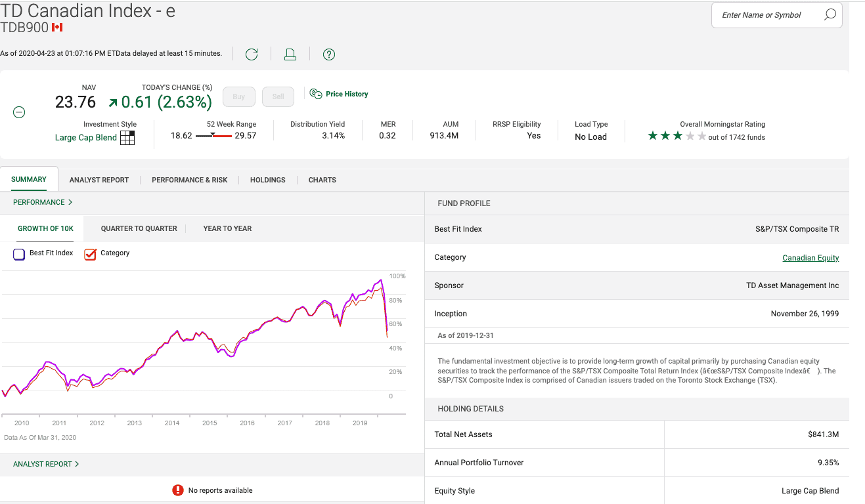Image resolution: width=865 pixels, height=504 pixels.
Task: Open the HOLDINGS tab
Action: 268,180
